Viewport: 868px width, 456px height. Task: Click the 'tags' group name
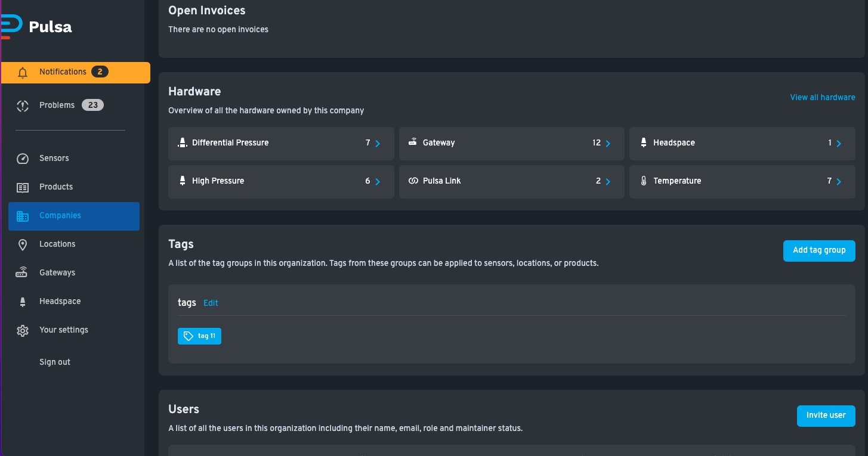point(187,303)
